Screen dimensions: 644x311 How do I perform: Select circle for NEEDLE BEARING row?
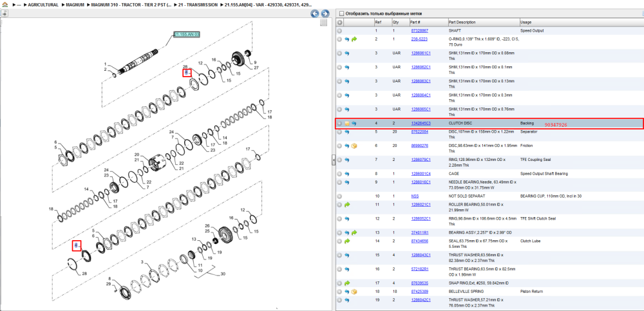pyautogui.click(x=339, y=182)
